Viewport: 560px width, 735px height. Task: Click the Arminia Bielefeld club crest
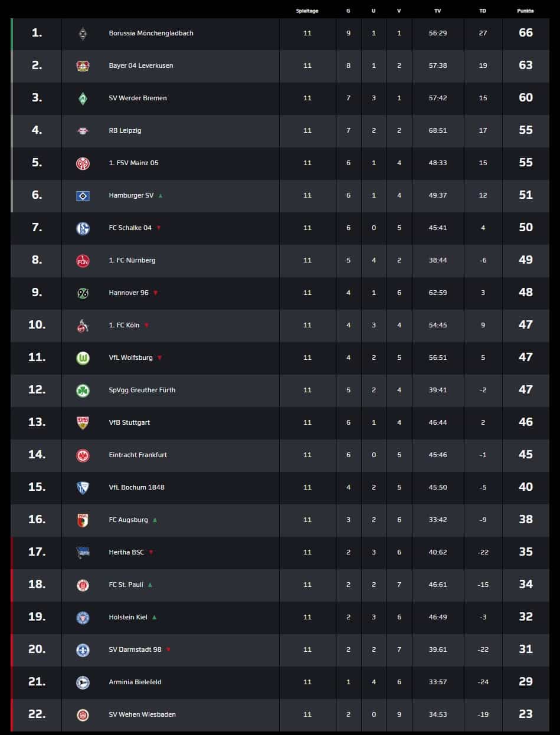83,682
